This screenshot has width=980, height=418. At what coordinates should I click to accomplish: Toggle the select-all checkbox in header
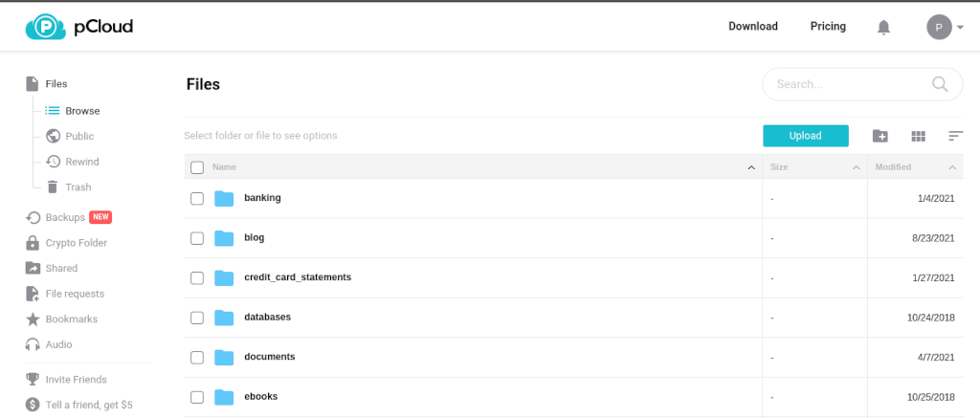click(197, 167)
